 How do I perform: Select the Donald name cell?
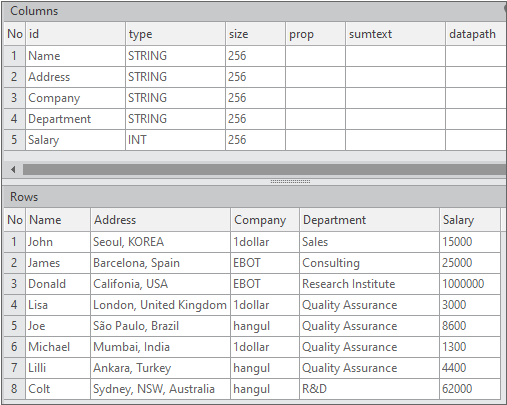click(x=58, y=284)
